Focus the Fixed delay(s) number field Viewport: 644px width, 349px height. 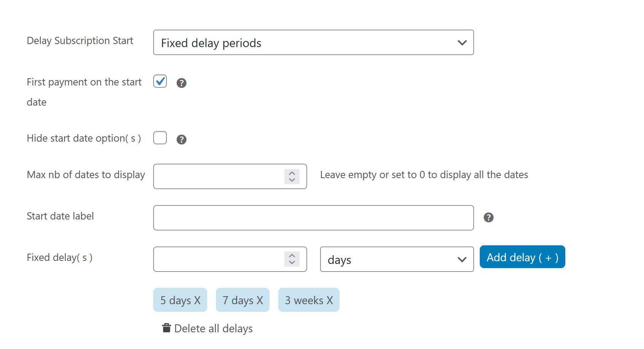pos(219,259)
